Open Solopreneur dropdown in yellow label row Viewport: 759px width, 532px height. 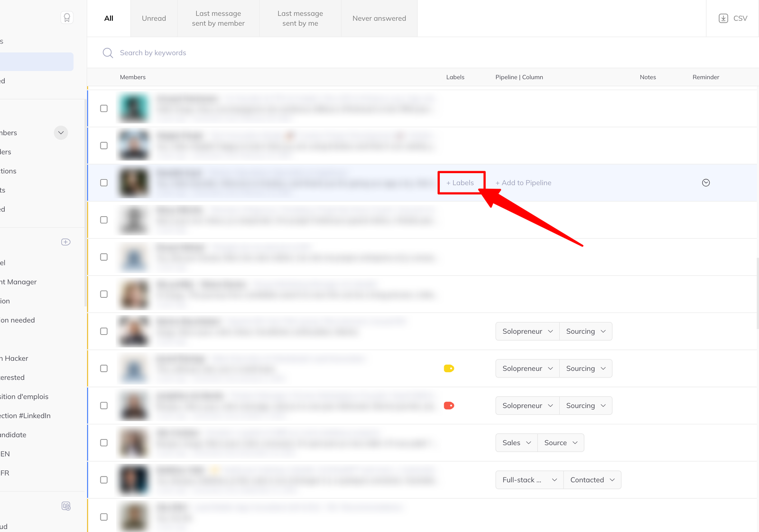[x=528, y=368]
